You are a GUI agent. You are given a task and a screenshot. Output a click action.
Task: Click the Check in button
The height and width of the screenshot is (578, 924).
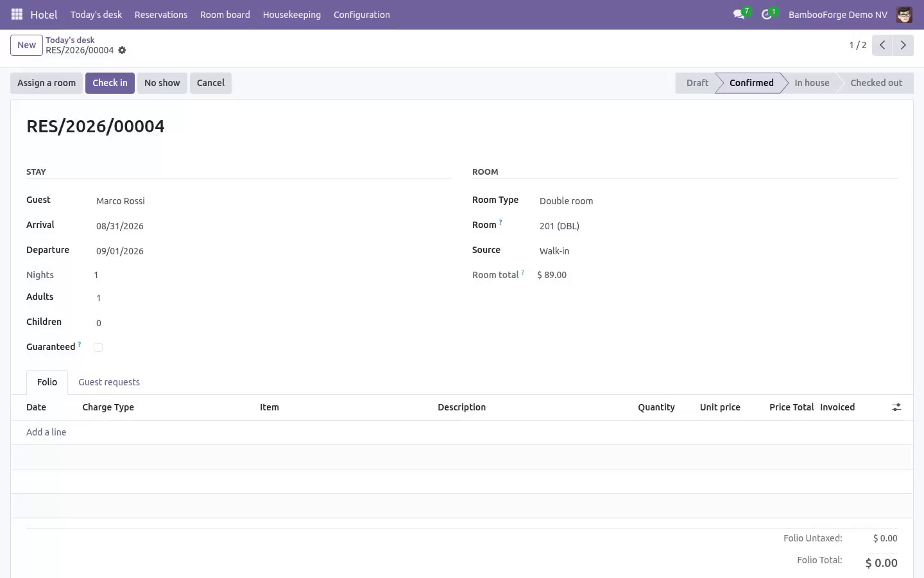110,83
